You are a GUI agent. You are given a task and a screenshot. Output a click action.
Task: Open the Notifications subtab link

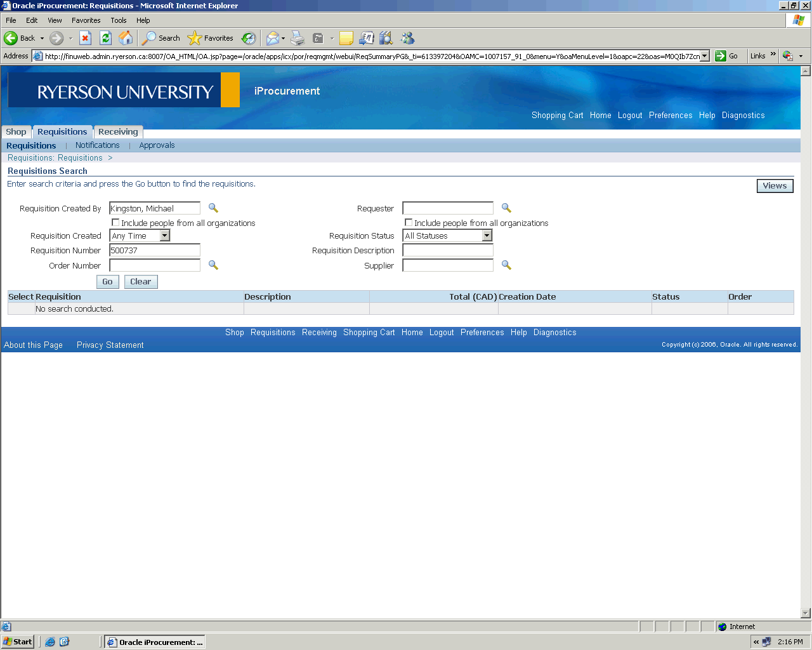tap(97, 145)
